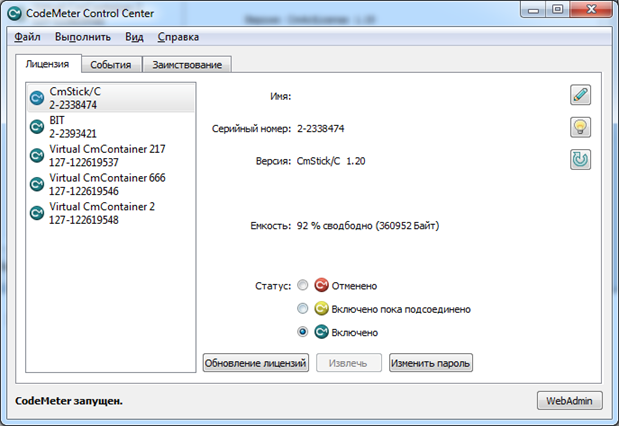Switch to the Лицензия tab
Viewport: 619px width, 426px height.
point(48,64)
